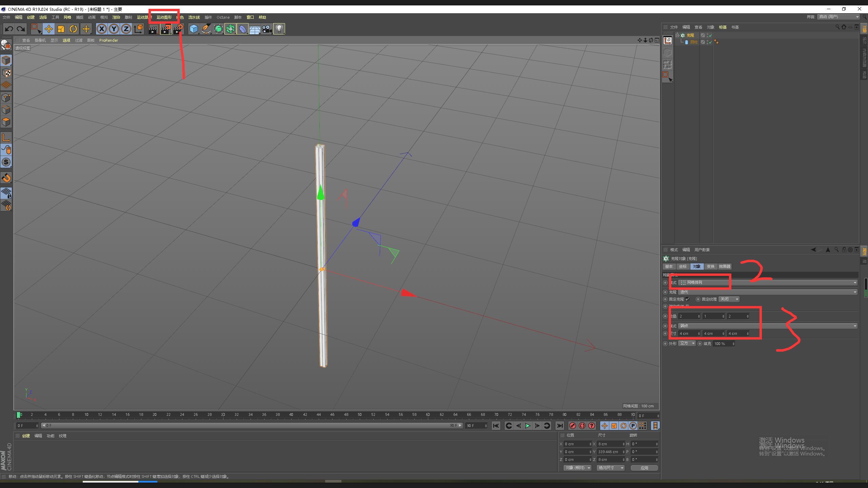The image size is (868, 488).
Task: Open the 固定纹理 关闭 dropdown
Action: coord(729,299)
